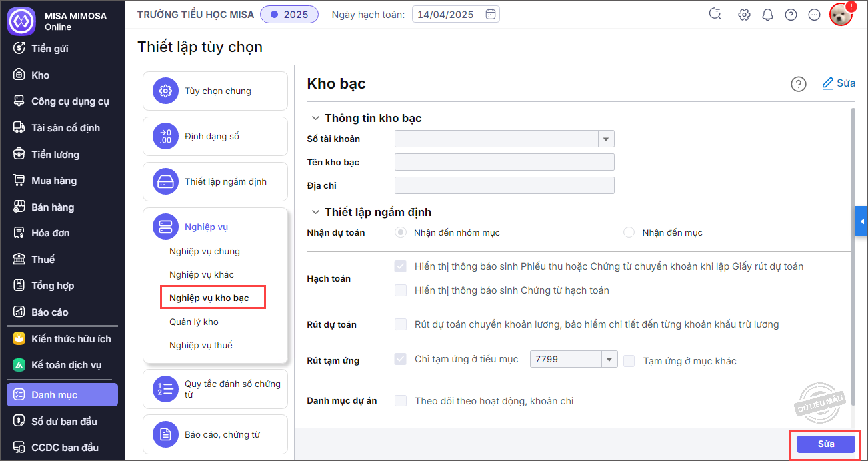Open help icon in top bar
The image size is (868, 461).
pyautogui.click(x=791, y=15)
